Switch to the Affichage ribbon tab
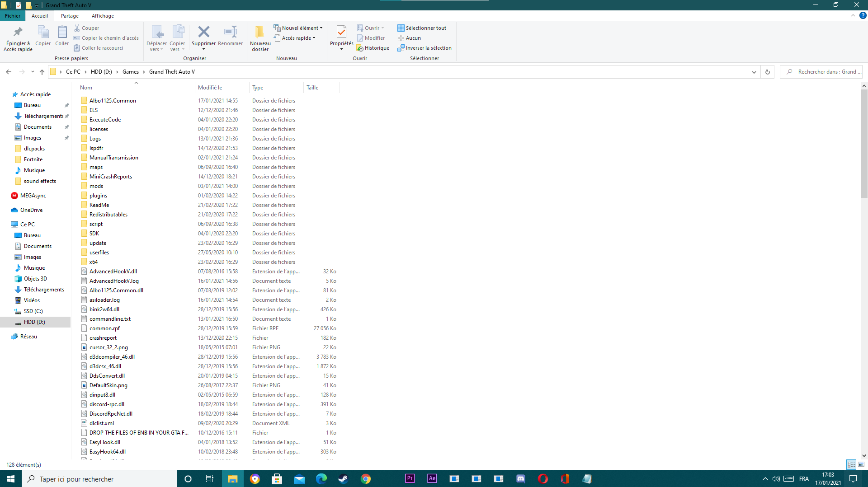868x487 pixels. 103,16
